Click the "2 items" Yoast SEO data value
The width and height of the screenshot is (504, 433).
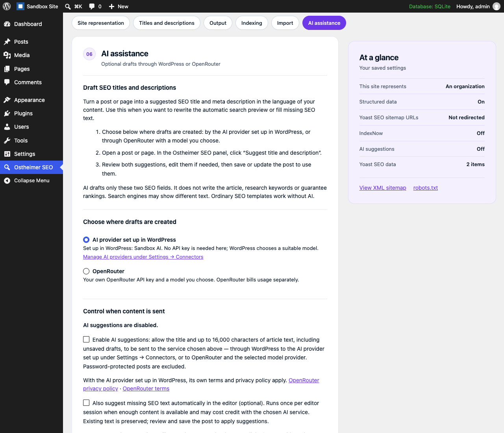[x=476, y=164]
